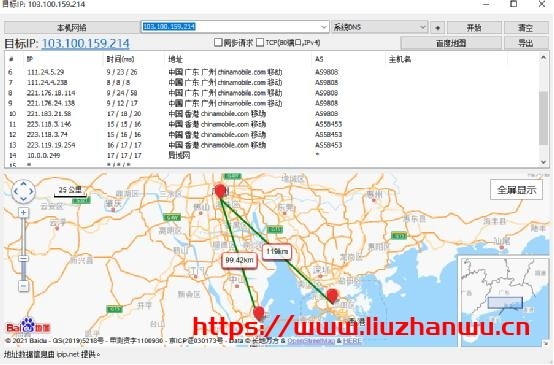Select the hop 9 row 221.176.24.138
The width and height of the screenshot is (554, 365).
[271, 103]
